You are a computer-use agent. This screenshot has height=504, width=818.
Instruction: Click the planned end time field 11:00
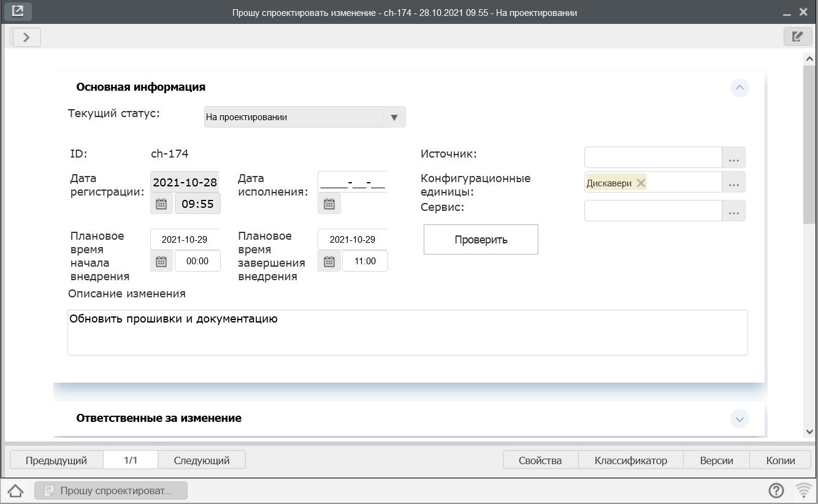pyautogui.click(x=365, y=261)
